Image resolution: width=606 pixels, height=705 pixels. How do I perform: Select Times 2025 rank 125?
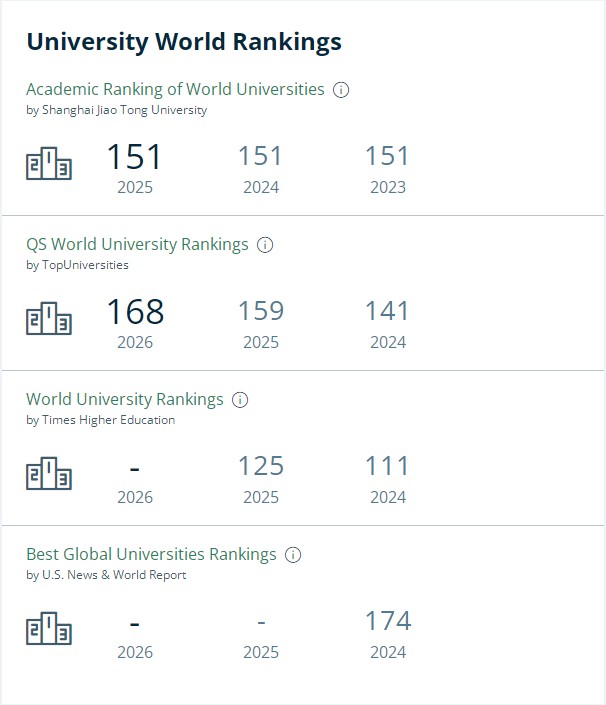pyautogui.click(x=261, y=466)
